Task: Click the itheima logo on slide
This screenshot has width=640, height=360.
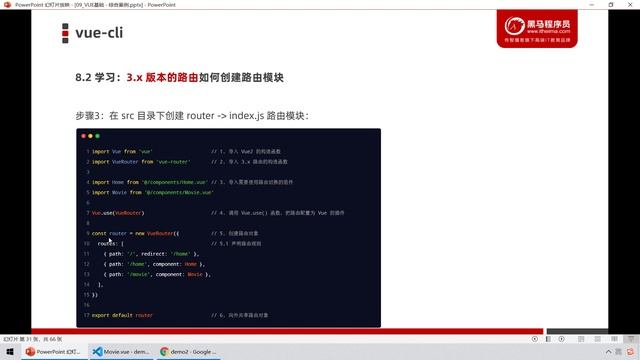Action: [x=537, y=29]
